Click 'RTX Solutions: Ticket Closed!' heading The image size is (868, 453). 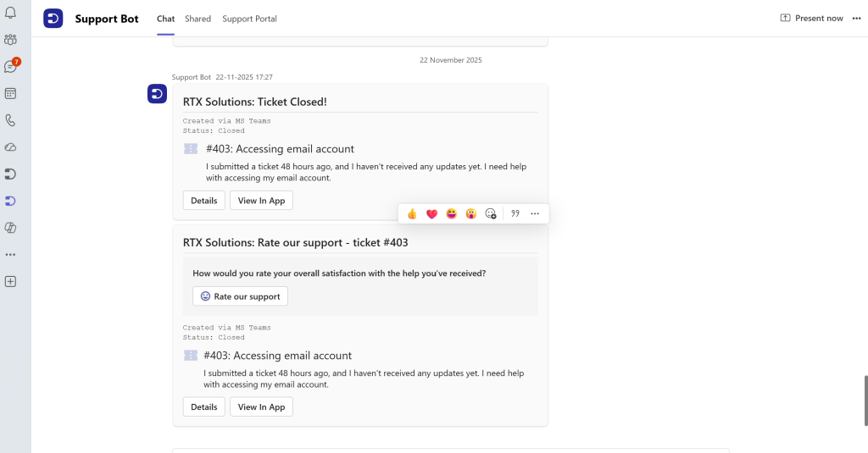pyautogui.click(x=254, y=102)
